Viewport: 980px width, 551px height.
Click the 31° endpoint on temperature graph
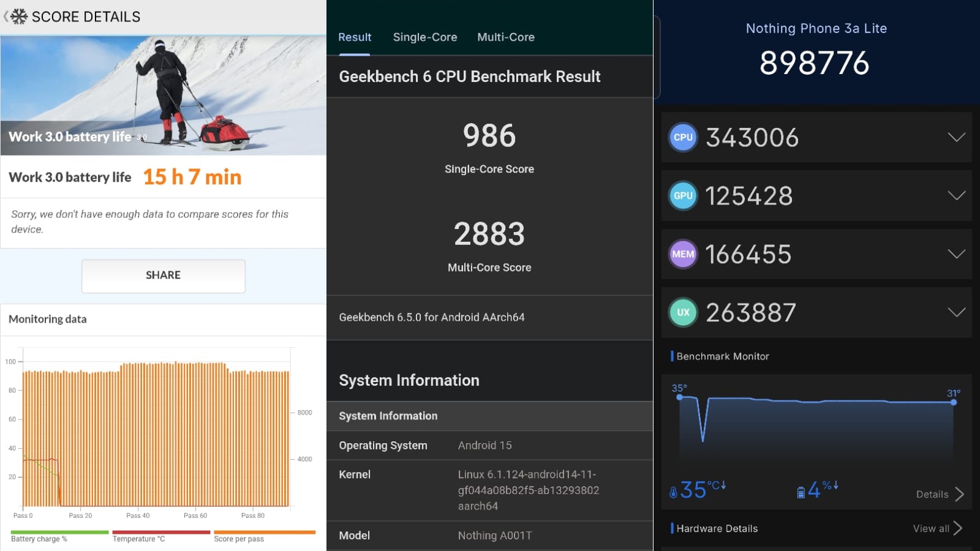click(954, 403)
